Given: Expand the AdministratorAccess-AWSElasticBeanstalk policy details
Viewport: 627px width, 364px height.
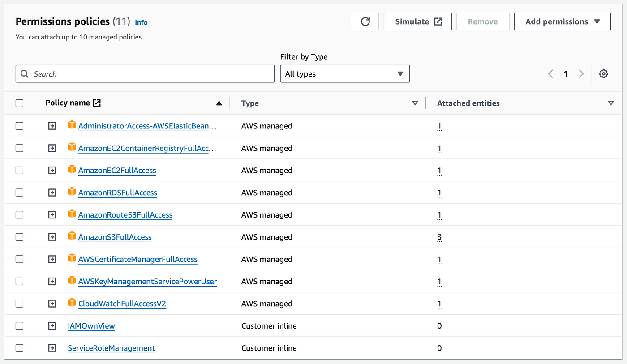Looking at the screenshot, I should pyautogui.click(x=52, y=126).
